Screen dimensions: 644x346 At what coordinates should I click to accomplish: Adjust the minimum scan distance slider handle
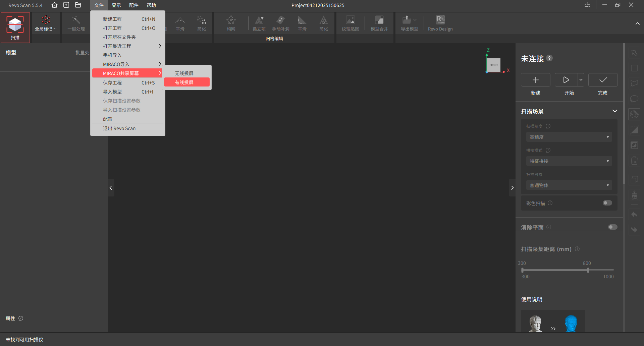pos(522,270)
